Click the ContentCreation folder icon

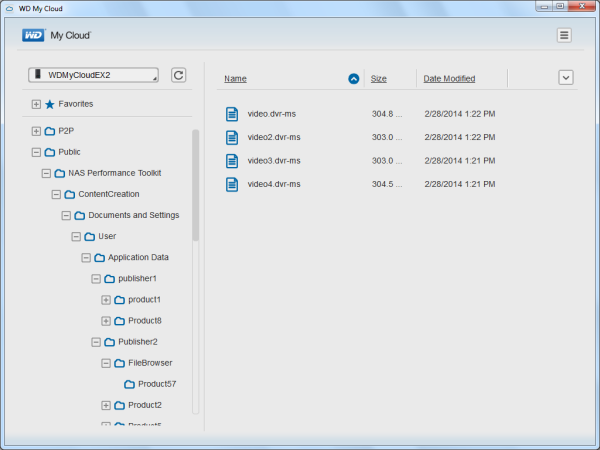click(70, 194)
